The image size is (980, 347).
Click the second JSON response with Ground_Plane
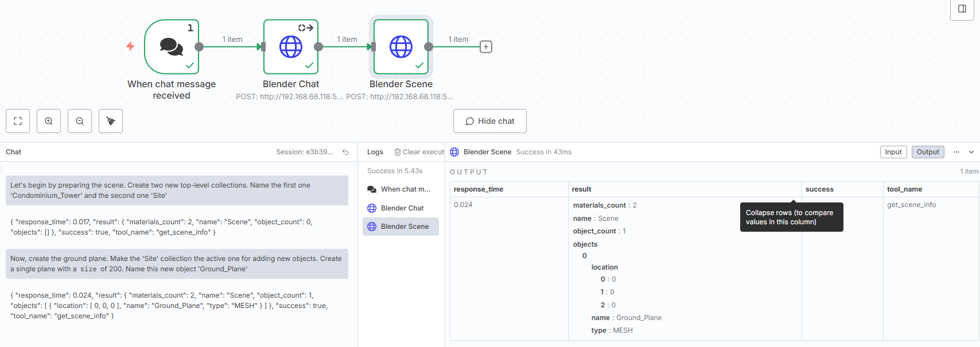click(x=169, y=306)
